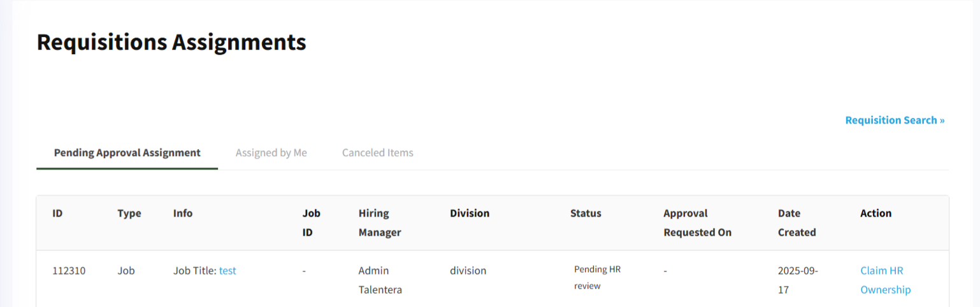980x307 pixels.
Task: Click the ID column header
Action: 57,213
